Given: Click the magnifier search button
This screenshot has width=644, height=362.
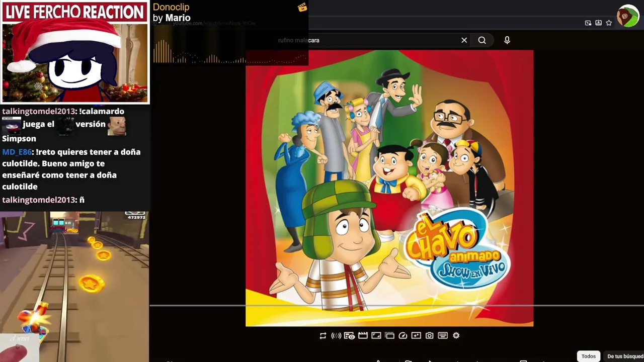Looking at the screenshot, I should point(482,40).
